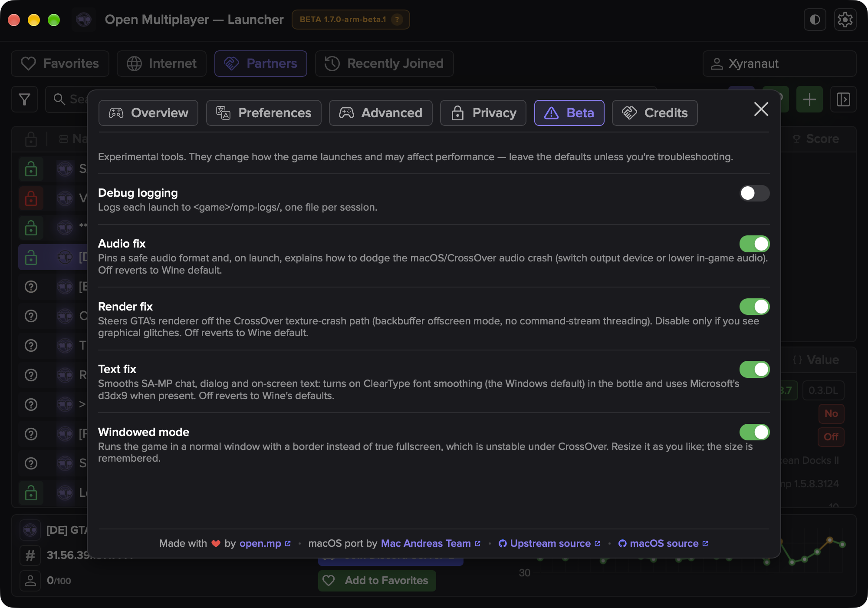Screen dimensions: 868x608
Task: Show the Credits tab
Action: click(654, 113)
